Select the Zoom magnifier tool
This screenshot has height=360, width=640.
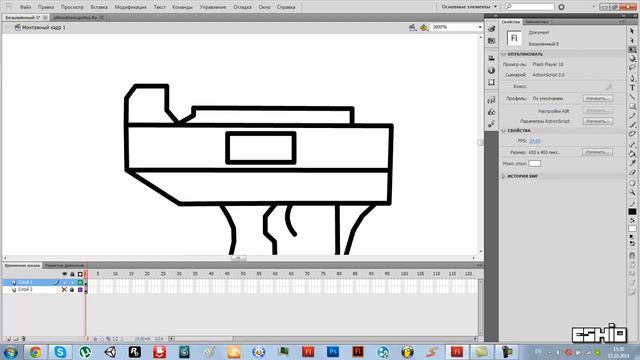(632, 192)
